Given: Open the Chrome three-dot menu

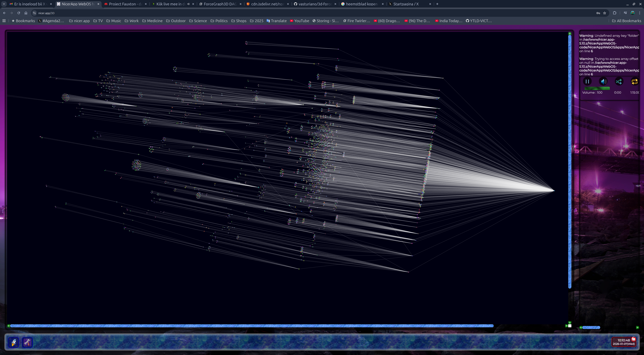Looking at the screenshot, I should [x=640, y=13].
